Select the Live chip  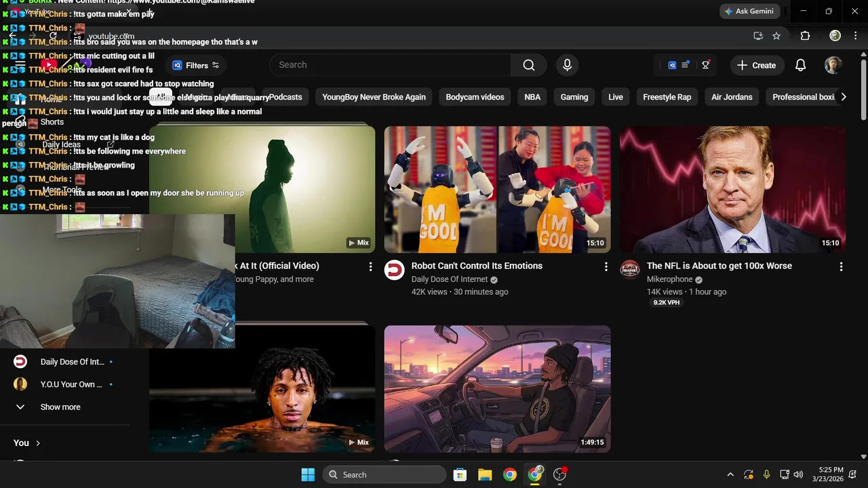click(616, 97)
